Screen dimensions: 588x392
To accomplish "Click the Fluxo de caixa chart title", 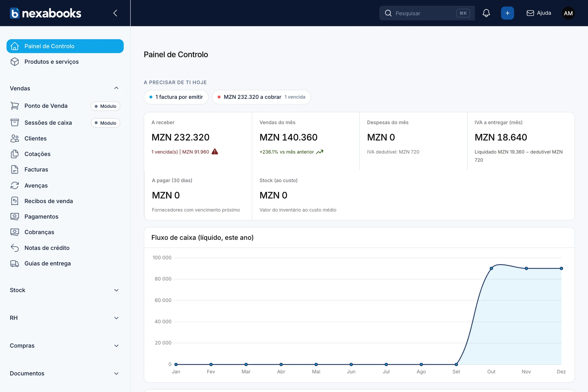I will (202, 238).
